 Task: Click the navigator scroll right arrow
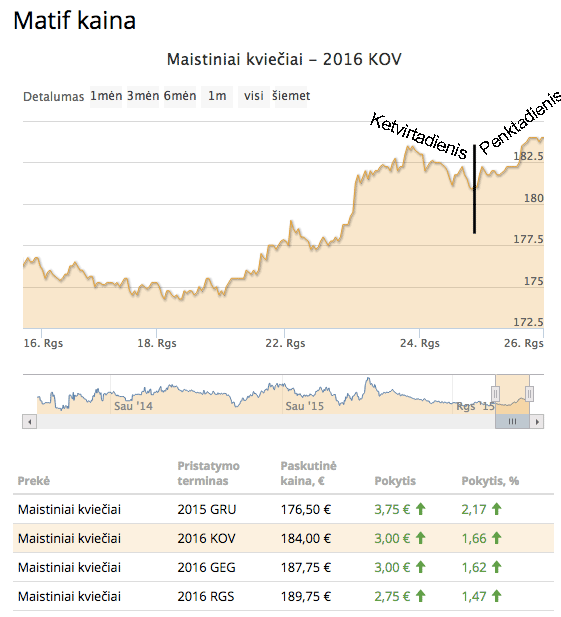pyautogui.click(x=537, y=421)
